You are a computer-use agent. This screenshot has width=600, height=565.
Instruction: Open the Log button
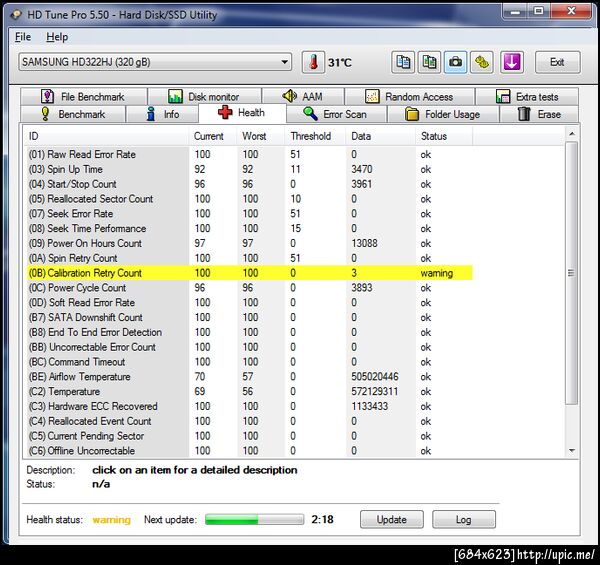[x=464, y=519]
